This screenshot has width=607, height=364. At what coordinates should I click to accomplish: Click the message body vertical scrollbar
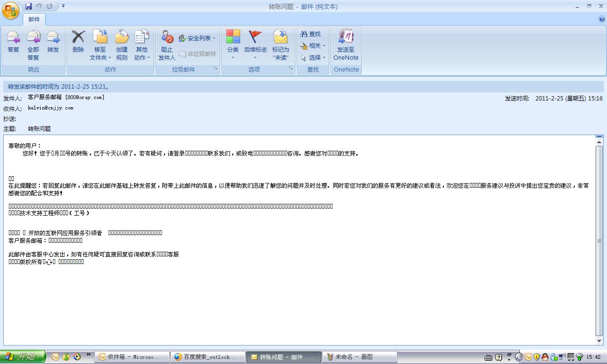(599, 240)
